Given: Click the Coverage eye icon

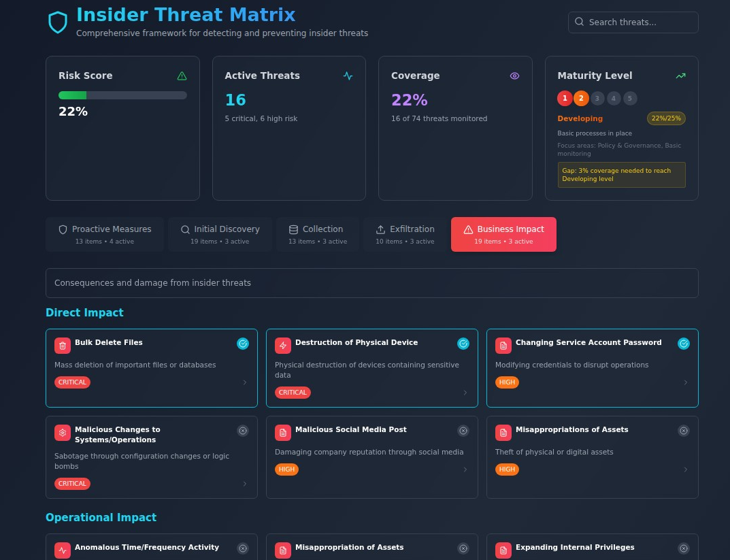Looking at the screenshot, I should coord(514,76).
